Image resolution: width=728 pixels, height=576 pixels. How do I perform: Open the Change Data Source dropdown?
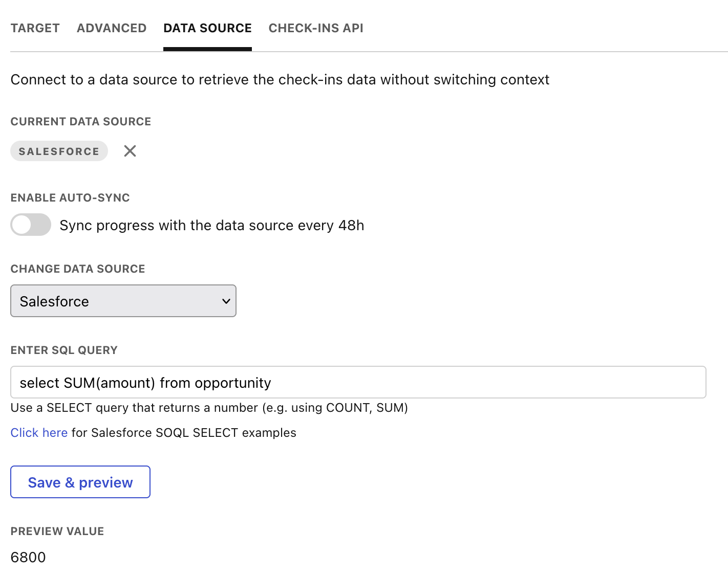coord(123,301)
